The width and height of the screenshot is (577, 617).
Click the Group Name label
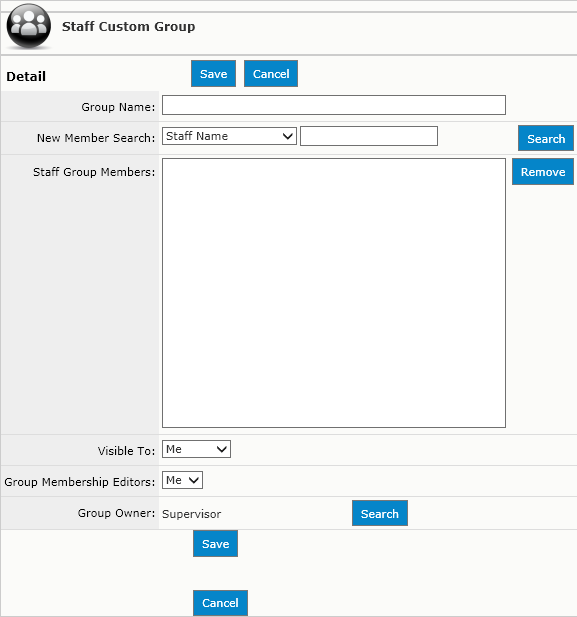(x=118, y=107)
